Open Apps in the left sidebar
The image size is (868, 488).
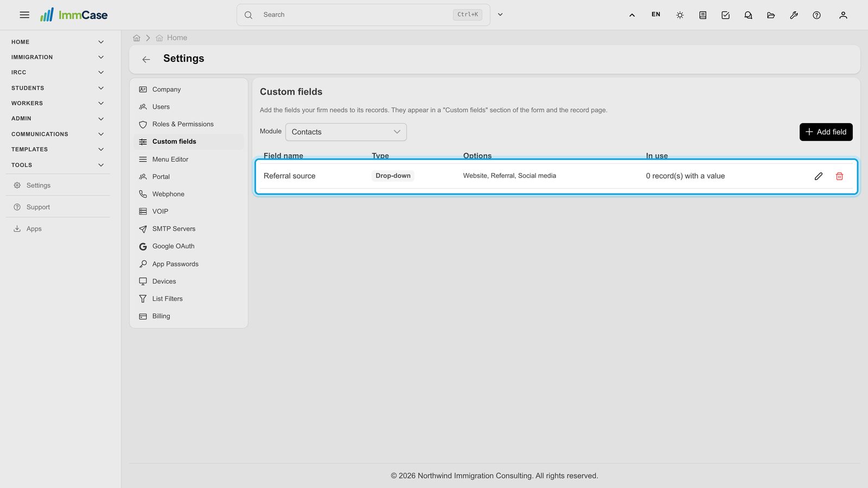[58, 229]
